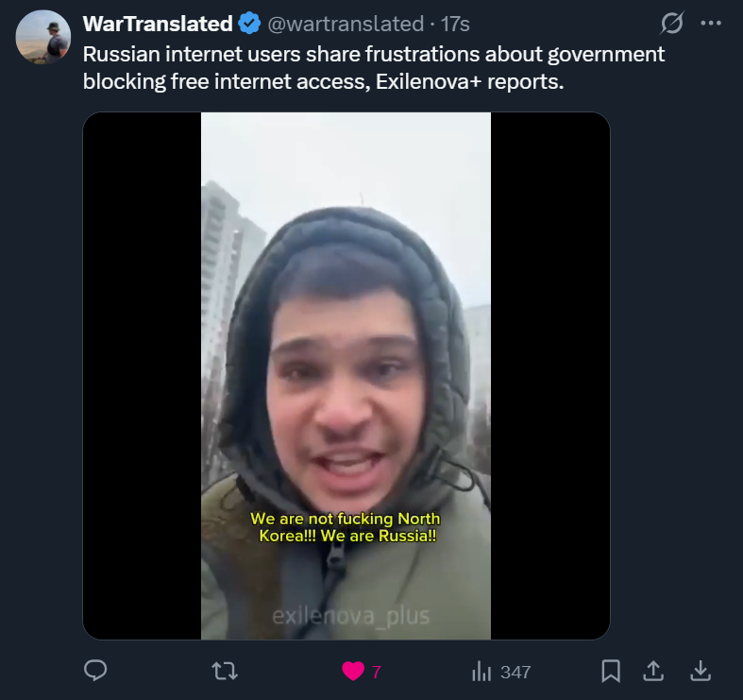Click the exilenova_plus watermark on video
Screen dimensions: 743x700
coord(351,616)
